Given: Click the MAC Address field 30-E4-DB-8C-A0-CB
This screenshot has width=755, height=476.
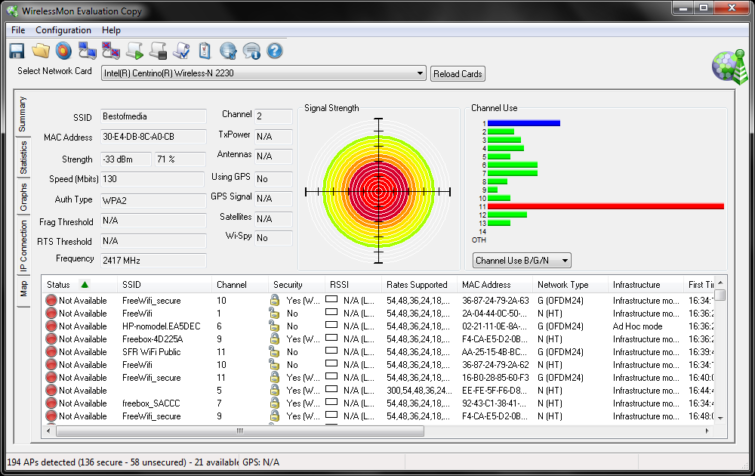Looking at the screenshot, I should click(153, 137).
